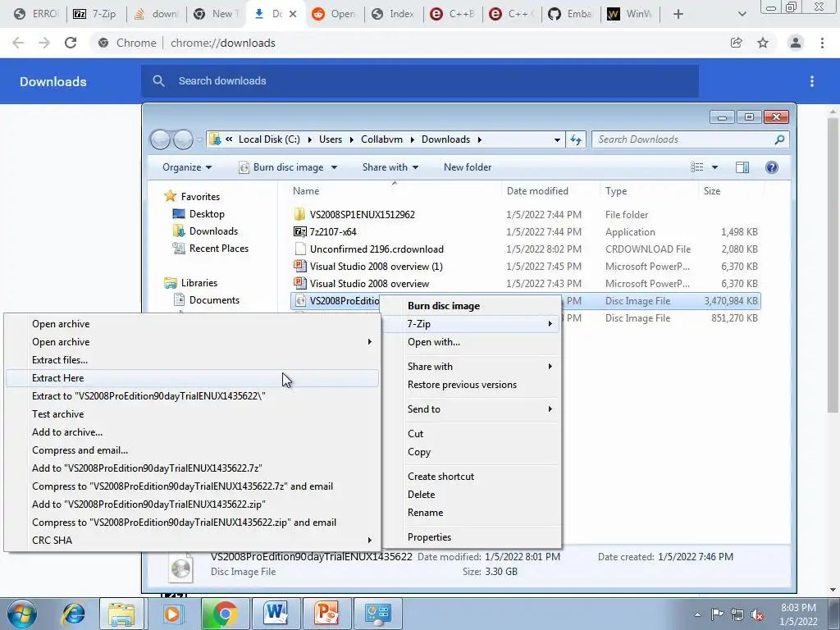Viewport: 840px width, 630px height.
Task: Toggle the Explorer preview pane icon
Action: (742, 167)
